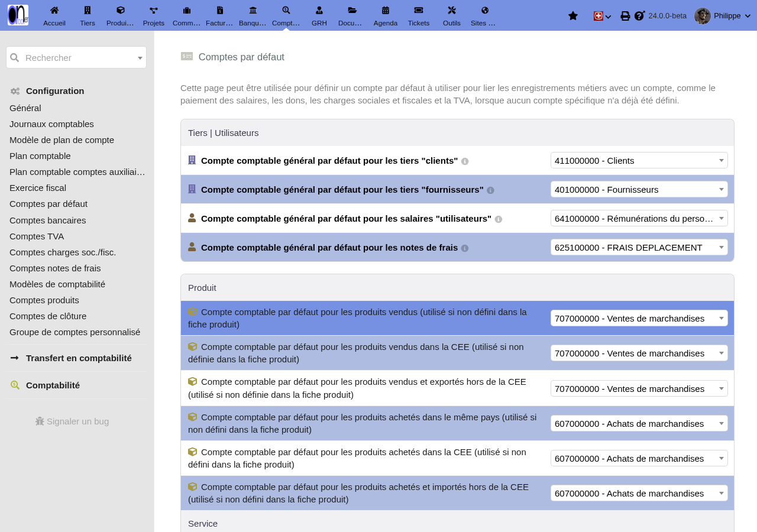757x532 pixels.
Task: Click the bookmarks star icon
Action: point(573,16)
